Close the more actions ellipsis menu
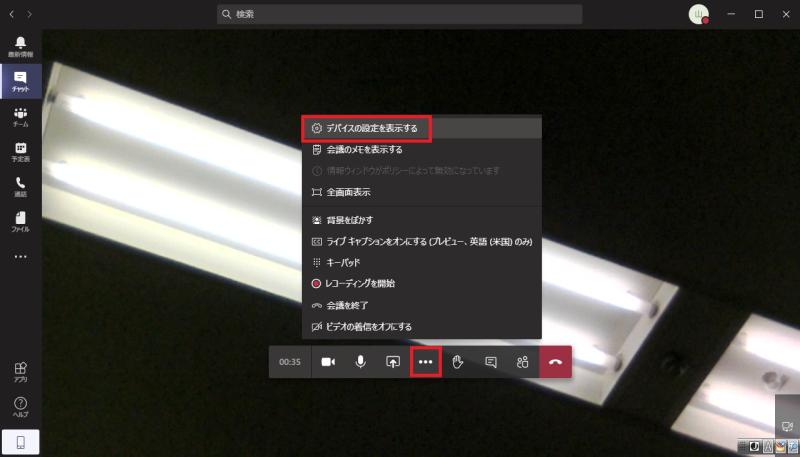Screen dimensions: 800x457 tap(426, 362)
